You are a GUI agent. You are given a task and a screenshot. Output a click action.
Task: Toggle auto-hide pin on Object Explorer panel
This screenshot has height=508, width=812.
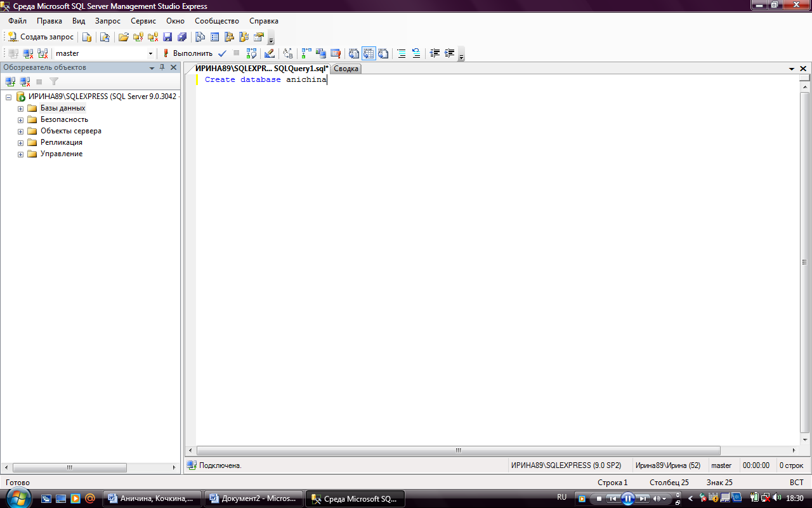point(162,67)
